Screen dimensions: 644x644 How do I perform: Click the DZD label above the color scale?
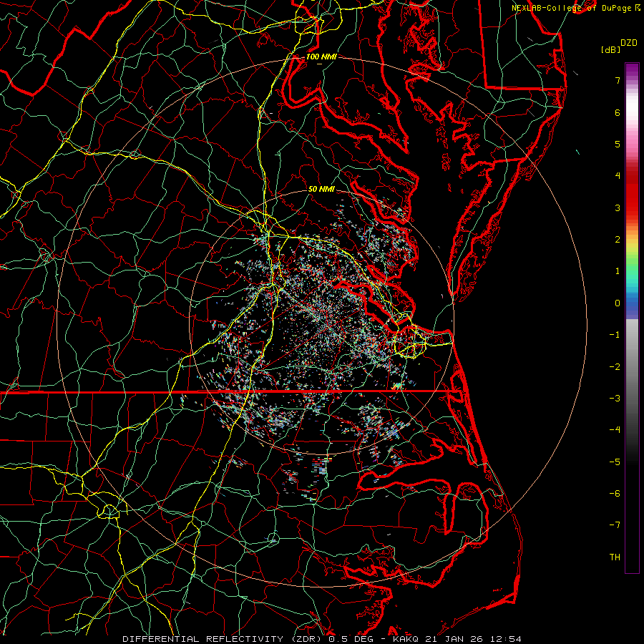pos(629,43)
